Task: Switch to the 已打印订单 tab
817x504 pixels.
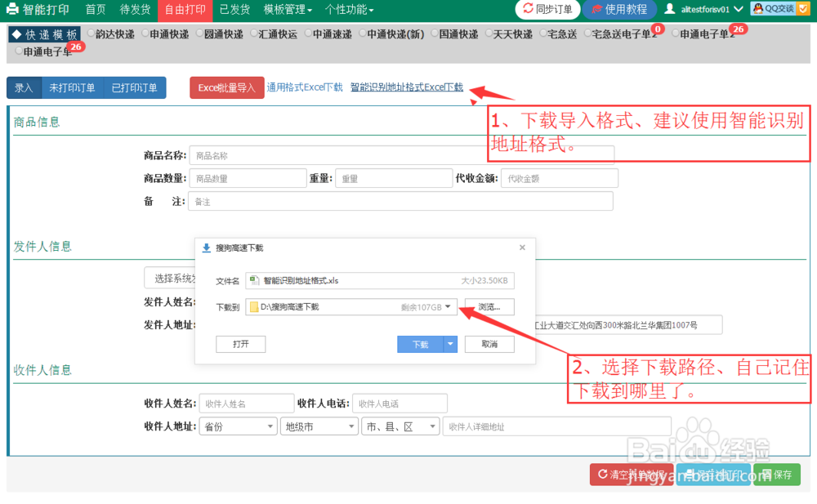Action: click(x=135, y=87)
